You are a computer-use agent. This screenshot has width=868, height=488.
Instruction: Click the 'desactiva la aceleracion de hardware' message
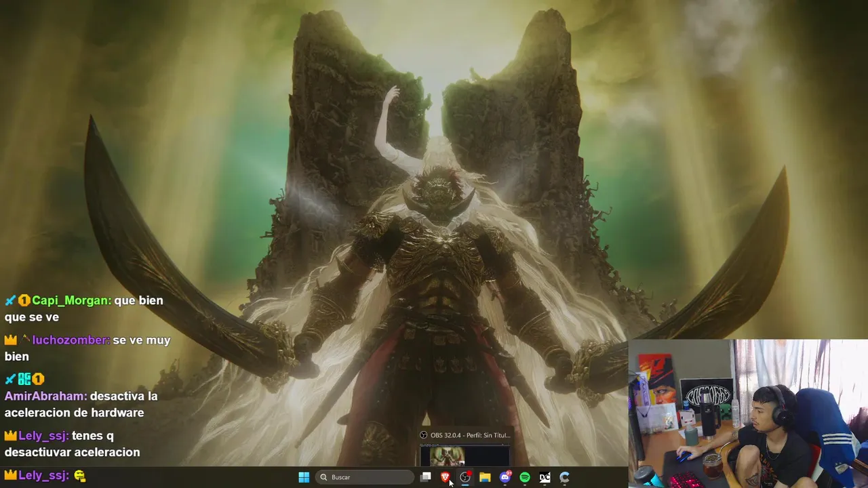click(x=83, y=404)
